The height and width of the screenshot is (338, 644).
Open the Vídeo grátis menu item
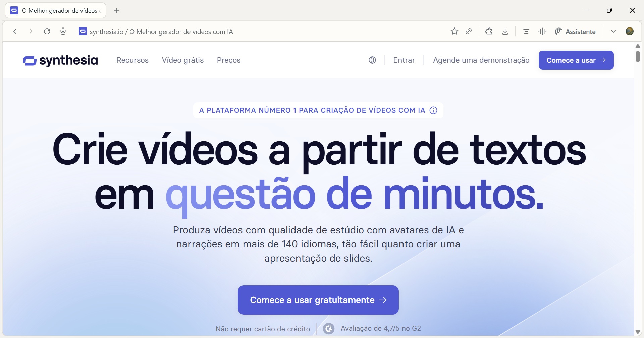click(183, 60)
